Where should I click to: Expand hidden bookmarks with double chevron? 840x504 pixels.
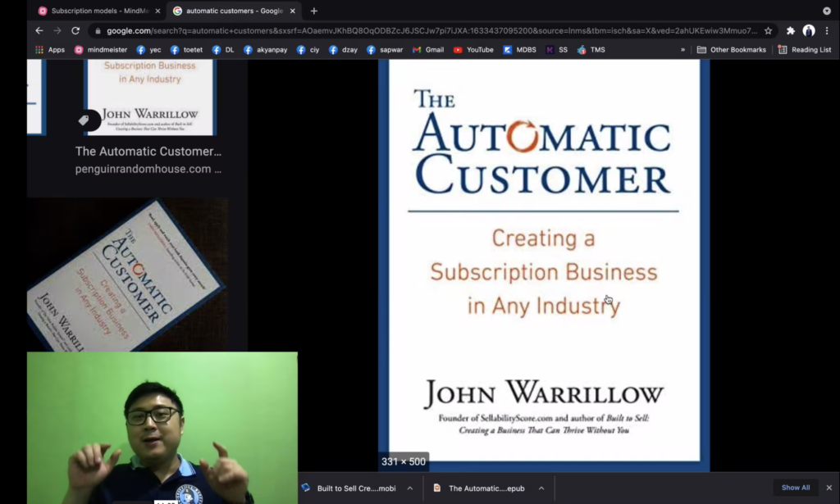click(x=682, y=50)
